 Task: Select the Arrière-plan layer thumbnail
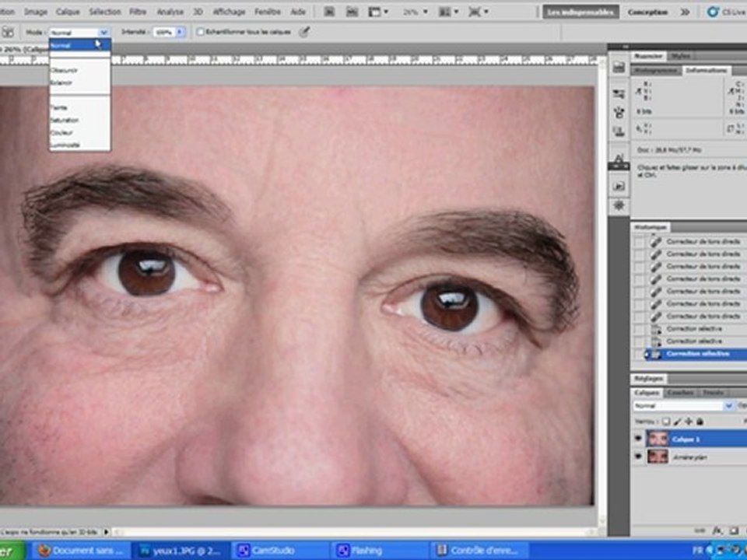point(658,457)
